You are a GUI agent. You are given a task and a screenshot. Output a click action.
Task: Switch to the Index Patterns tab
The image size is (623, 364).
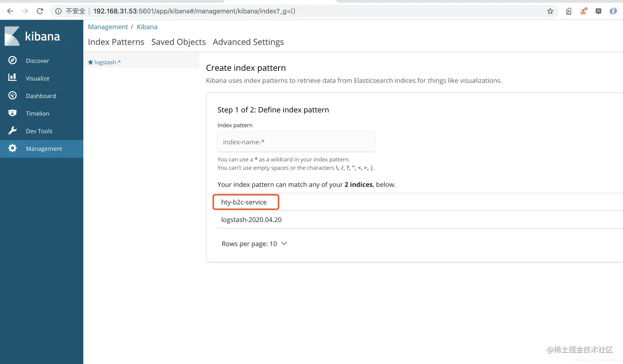(x=116, y=42)
